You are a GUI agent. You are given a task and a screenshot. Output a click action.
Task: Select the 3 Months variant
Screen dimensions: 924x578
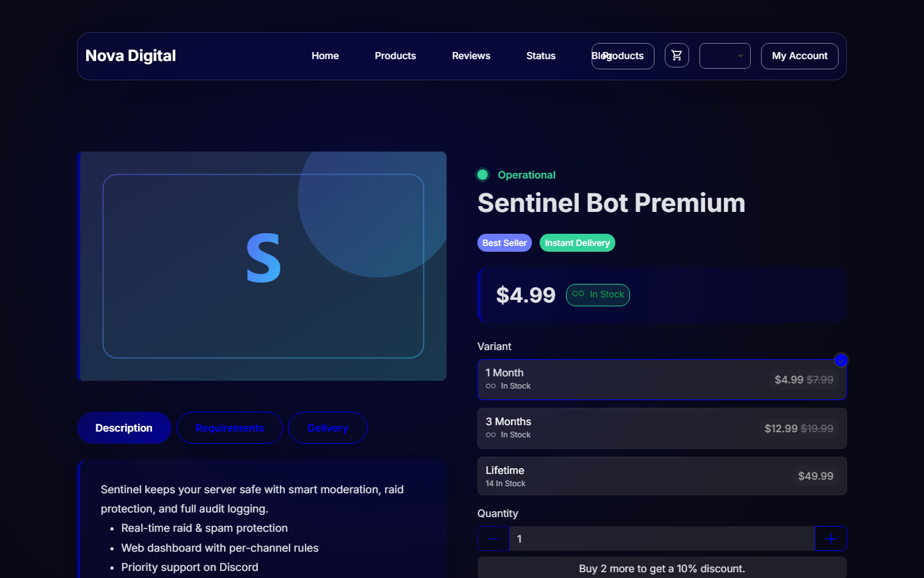point(662,428)
